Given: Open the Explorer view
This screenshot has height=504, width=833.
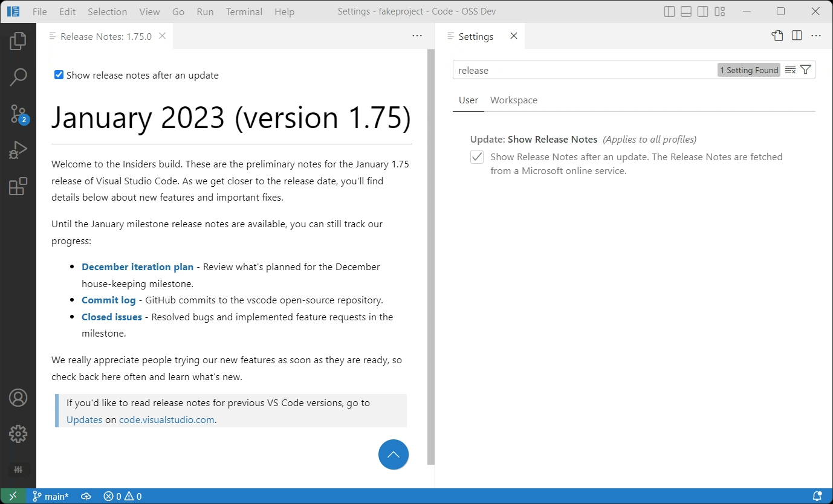Looking at the screenshot, I should [x=18, y=40].
